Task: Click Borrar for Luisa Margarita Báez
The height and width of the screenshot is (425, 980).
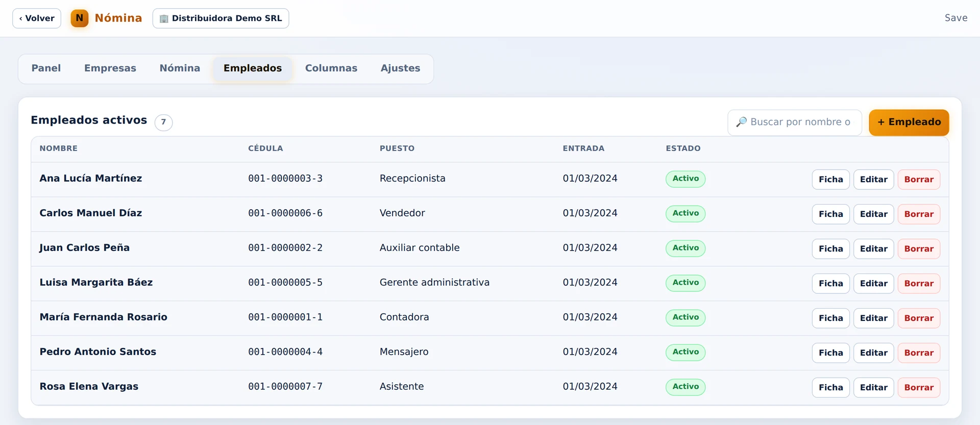Action: click(x=919, y=284)
